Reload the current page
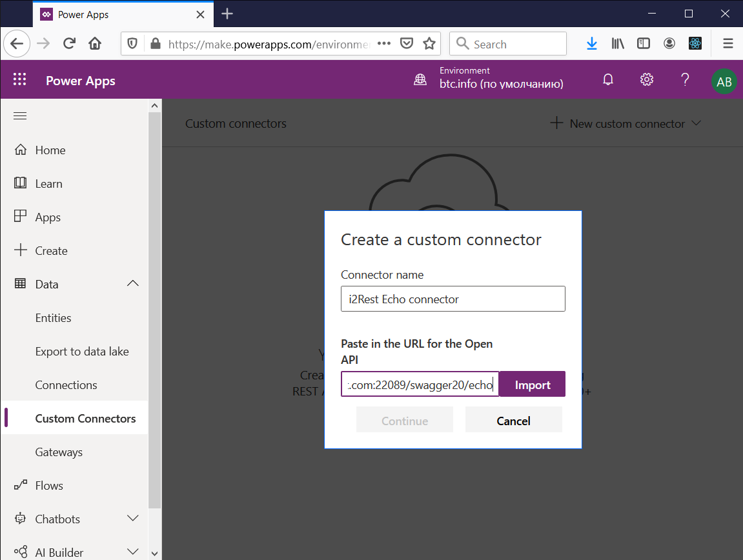 (x=69, y=44)
